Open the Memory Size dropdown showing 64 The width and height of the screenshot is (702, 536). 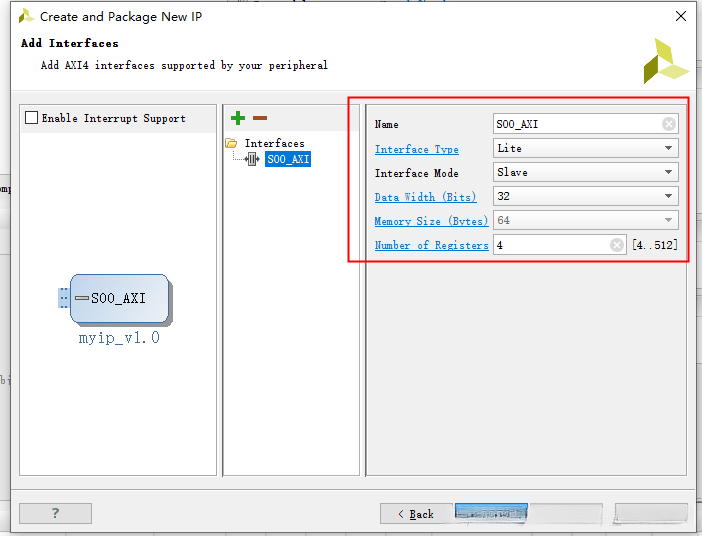coord(586,220)
